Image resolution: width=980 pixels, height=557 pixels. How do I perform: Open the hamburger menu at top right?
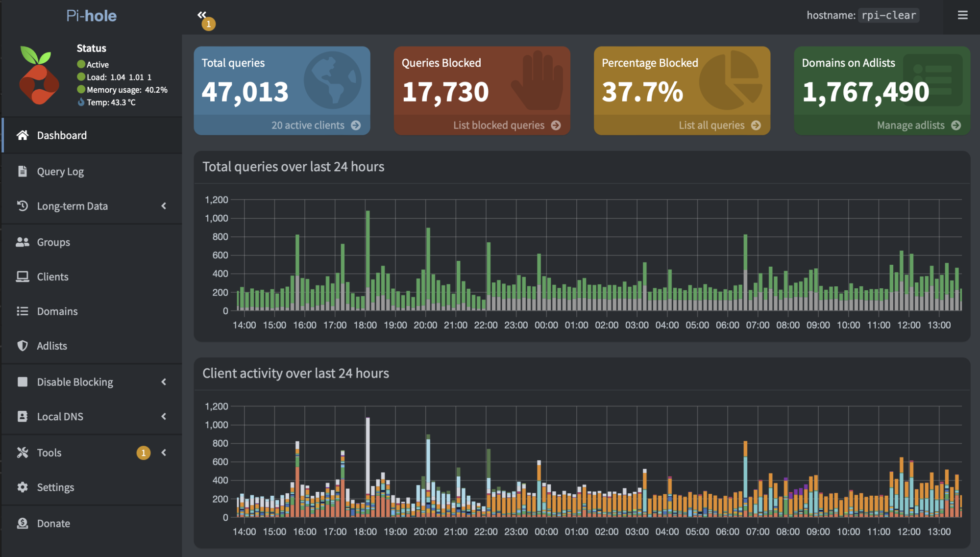[962, 15]
